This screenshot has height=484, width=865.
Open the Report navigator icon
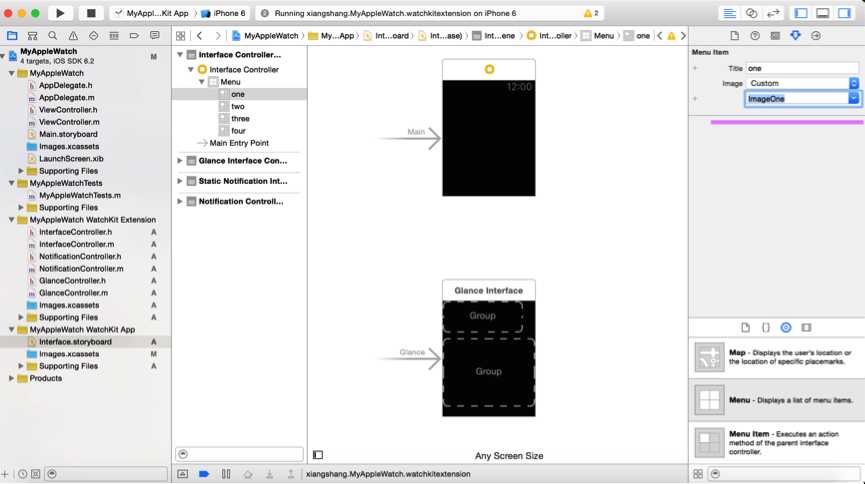click(154, 36)
